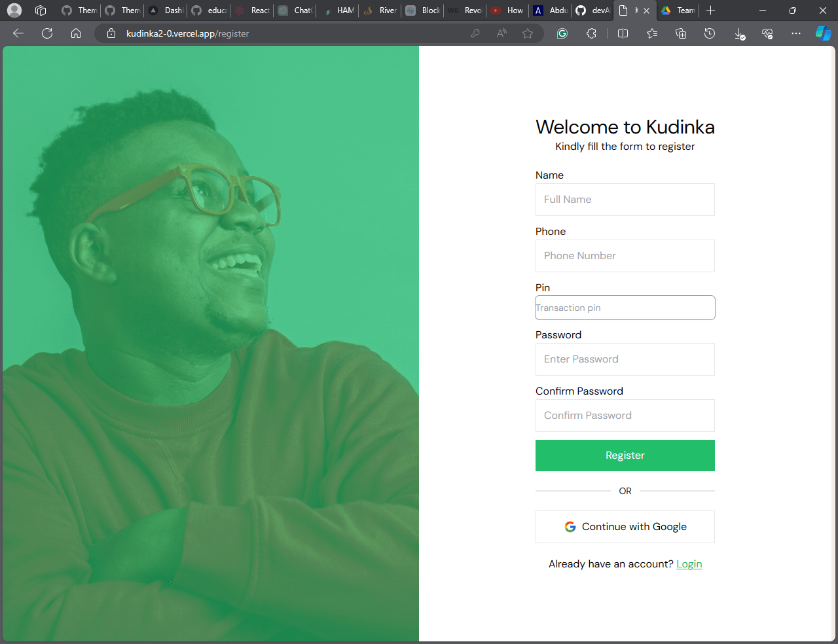Open the Copilot sidebar
Viewport: 838px width, 644px height.
click(823, 33)
